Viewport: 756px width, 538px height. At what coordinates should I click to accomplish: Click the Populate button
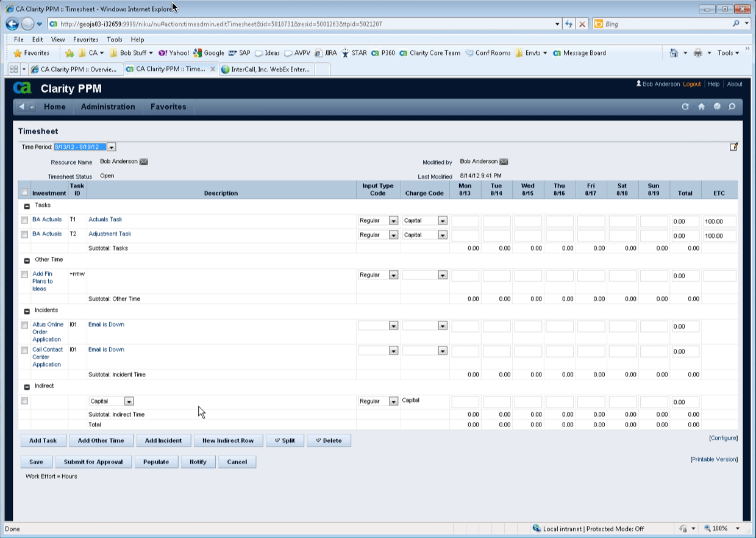pos(156,462)
